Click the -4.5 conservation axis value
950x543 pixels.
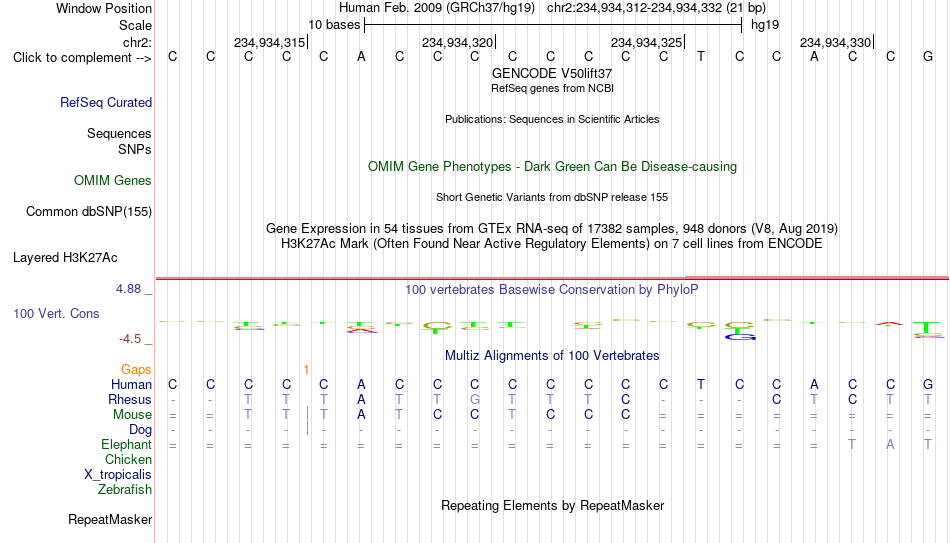(x=130, y=339)
